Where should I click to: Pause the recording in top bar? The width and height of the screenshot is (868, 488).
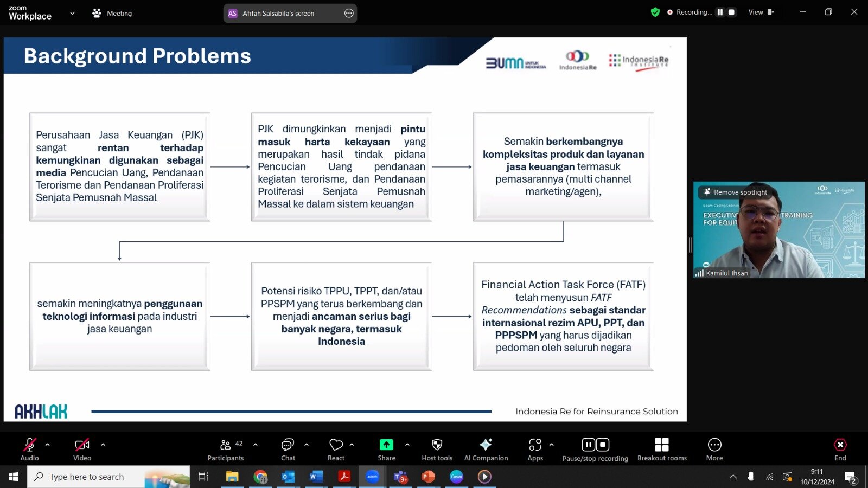720,12
